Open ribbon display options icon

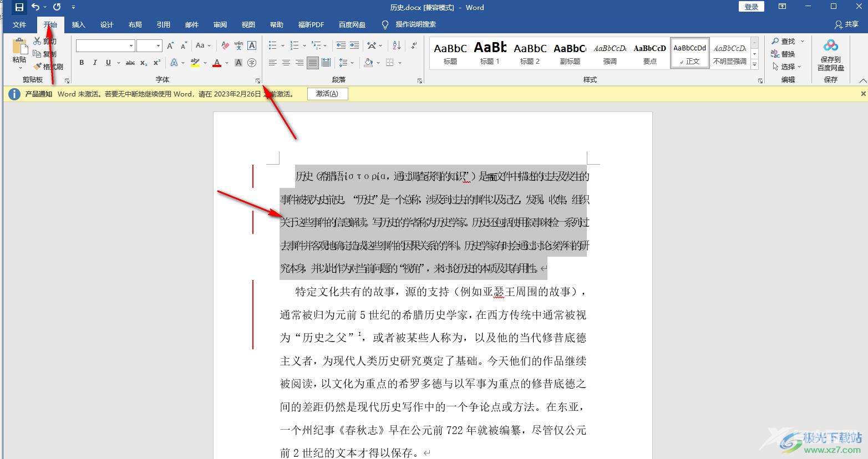click(x=783, y=7)
